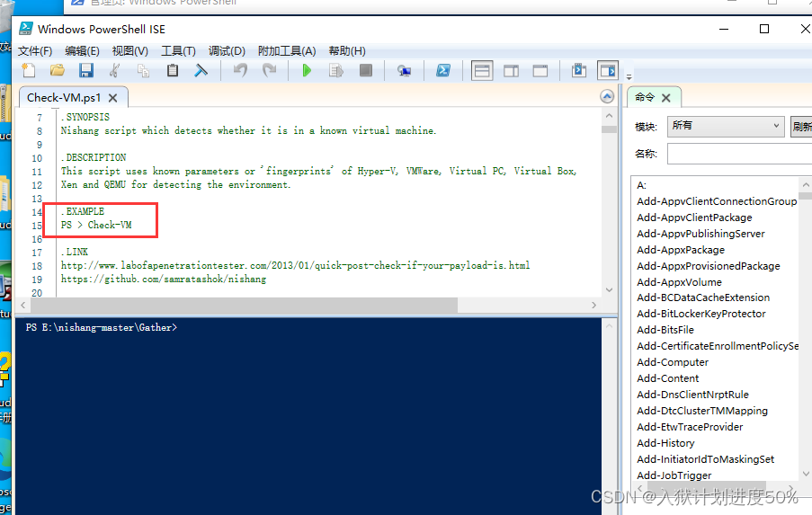Close the Check-VM.ps1 tab
Viewport: 812px width, 515px height.
point(113,98)
